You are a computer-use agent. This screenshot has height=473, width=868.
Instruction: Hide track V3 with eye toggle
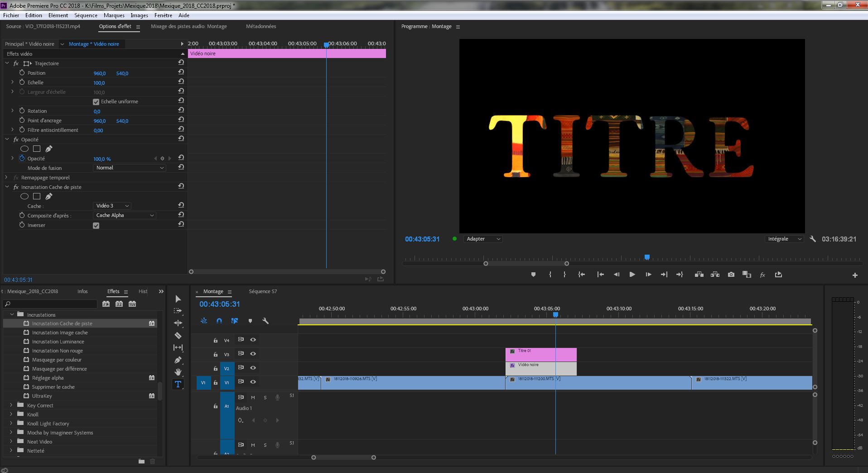click(x=253, y=354)
